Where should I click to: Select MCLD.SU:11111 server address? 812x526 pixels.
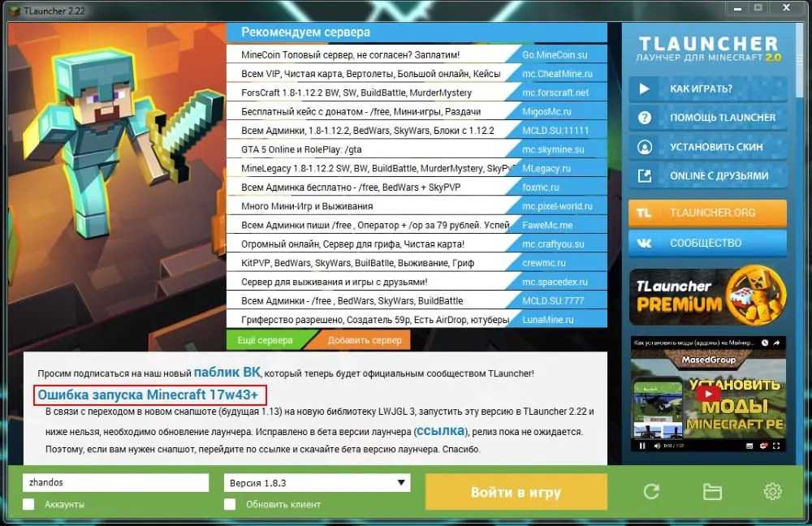[555, 131]
